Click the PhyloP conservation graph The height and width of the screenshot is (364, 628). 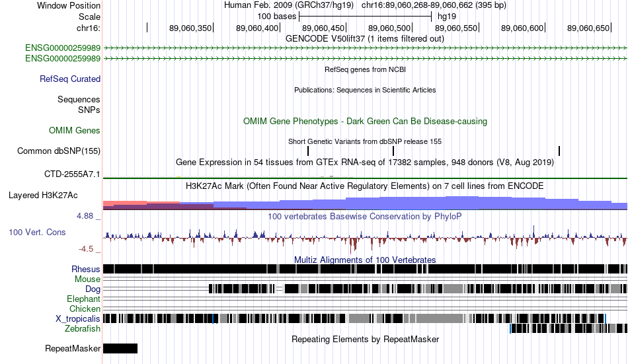click(x=365, y=238)
